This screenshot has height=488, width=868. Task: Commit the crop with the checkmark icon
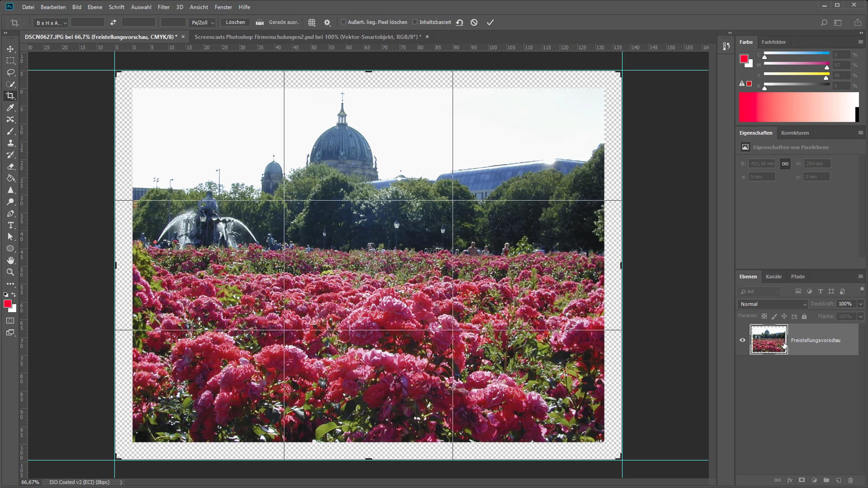(490, 22)
